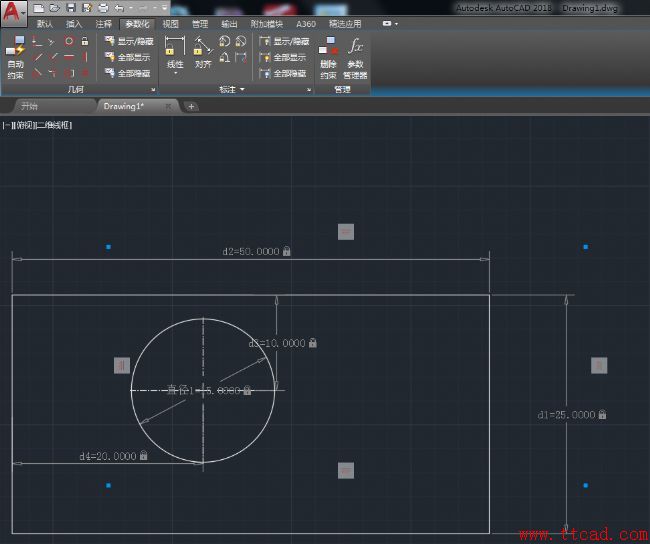Screen dimensions: 650x544
Task: Select the Angular dimensional constraint icon
Action: 224,57
